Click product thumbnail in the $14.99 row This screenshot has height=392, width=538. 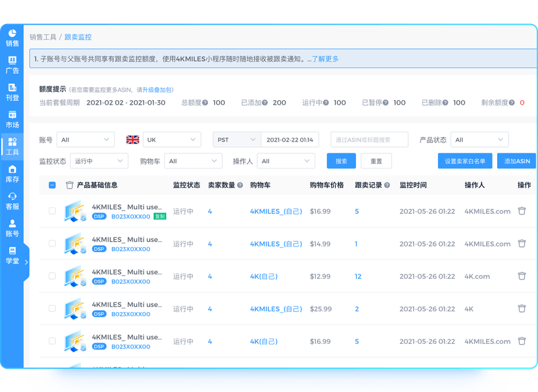click(75, 244)
